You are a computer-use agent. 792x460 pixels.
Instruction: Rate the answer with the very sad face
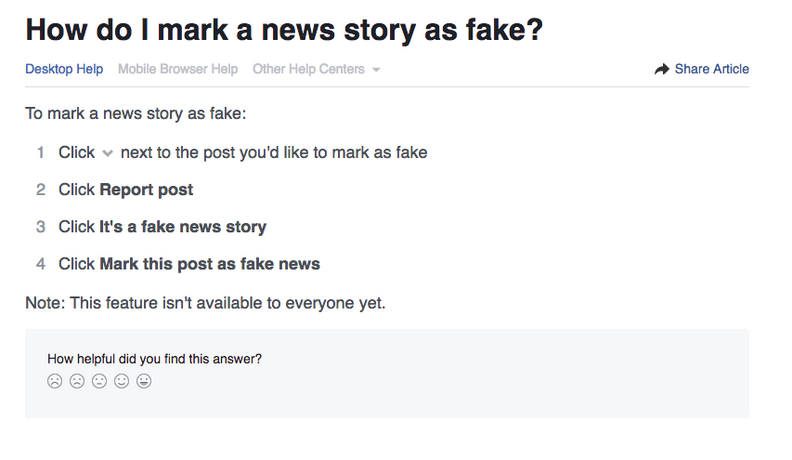coord(55,381)
